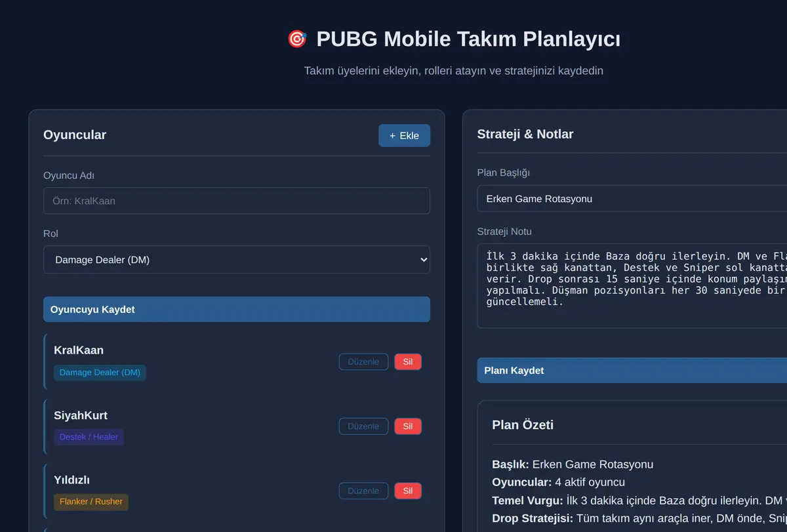This screenshot has width=787, height=532.
Task: Delete player SiyahKurt with Sil
Action: click(x=408, y=426)
